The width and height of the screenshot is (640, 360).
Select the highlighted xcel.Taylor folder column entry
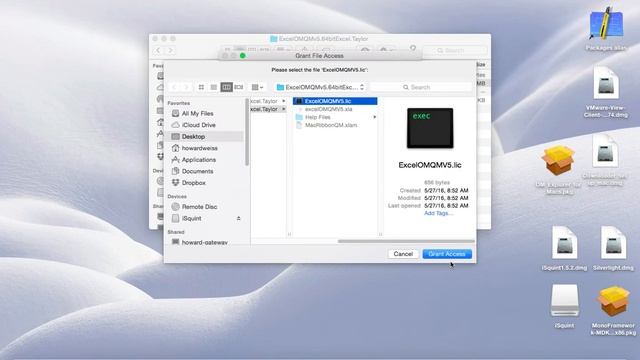point(268,109)
